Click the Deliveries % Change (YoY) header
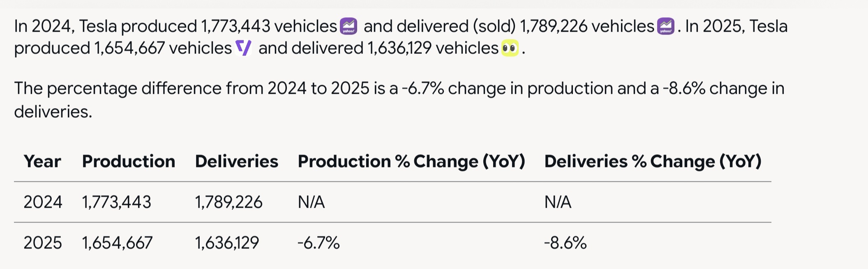This screenshot has width=868, height=269. [653, 161]
